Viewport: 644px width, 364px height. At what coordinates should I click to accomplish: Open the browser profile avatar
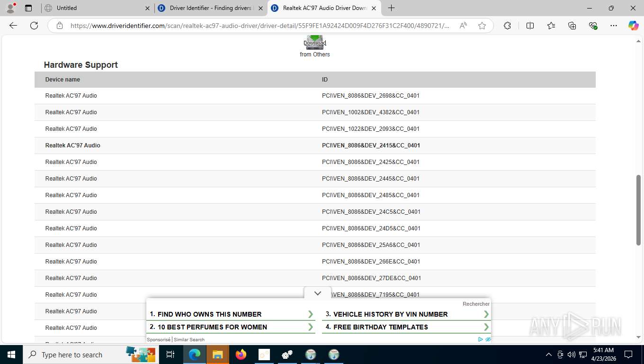point(10,8)
